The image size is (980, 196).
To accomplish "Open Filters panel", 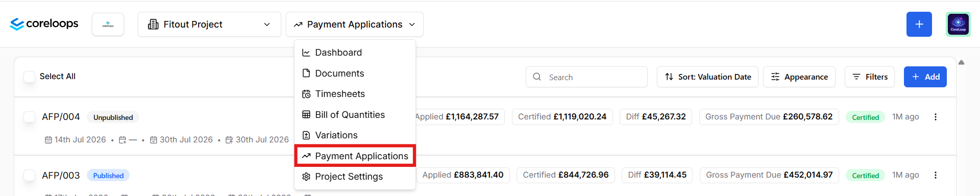I will pyautogui.click(x=869, y=77).
